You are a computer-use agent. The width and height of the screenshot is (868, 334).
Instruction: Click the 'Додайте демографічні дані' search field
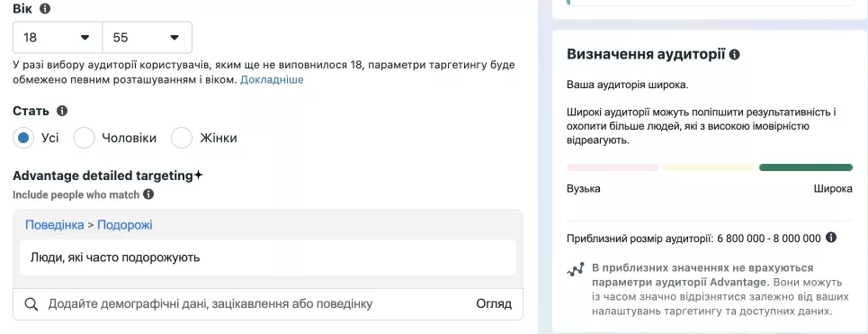coord(267,303)
